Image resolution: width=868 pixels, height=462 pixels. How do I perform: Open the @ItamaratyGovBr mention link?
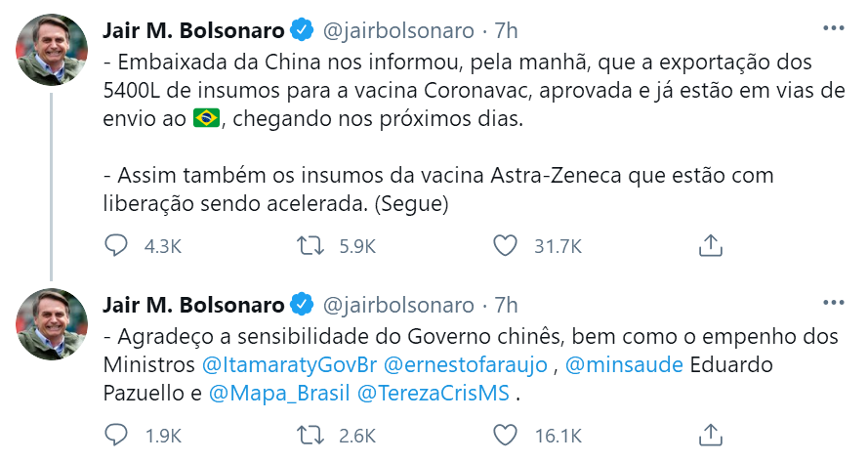pyautogui.click(x=289, y=366)
